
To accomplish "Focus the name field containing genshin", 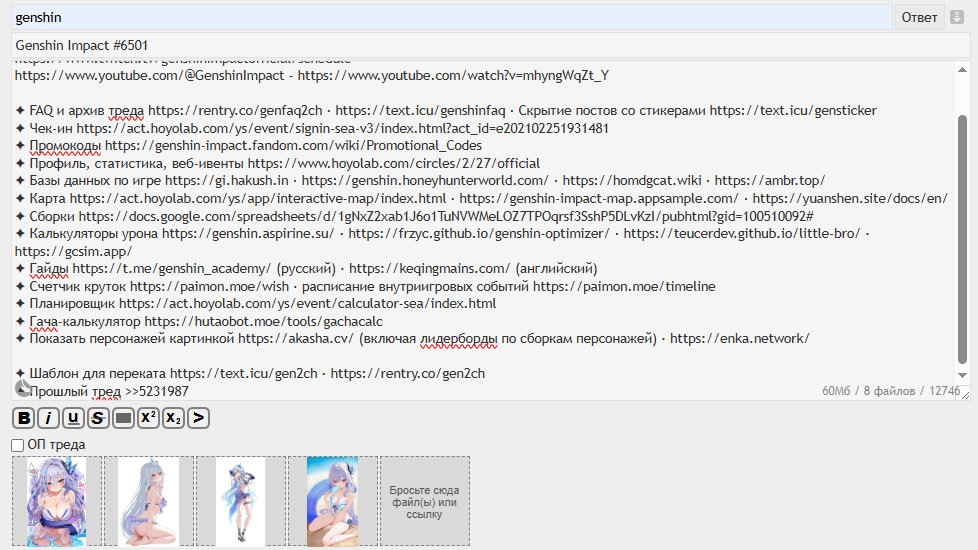I will tap(452, 17).
